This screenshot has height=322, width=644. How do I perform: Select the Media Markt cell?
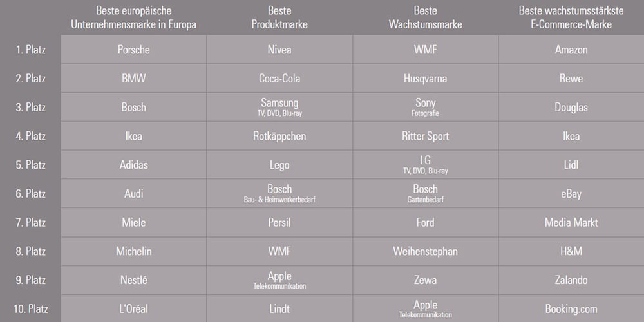click(x=571, y=222)
